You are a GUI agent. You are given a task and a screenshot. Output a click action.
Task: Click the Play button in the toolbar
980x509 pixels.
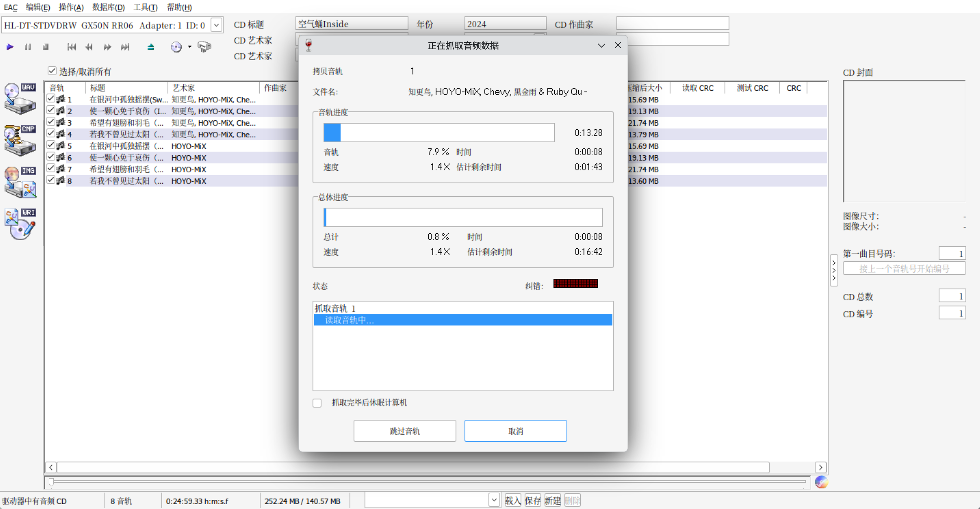point(10,47)
